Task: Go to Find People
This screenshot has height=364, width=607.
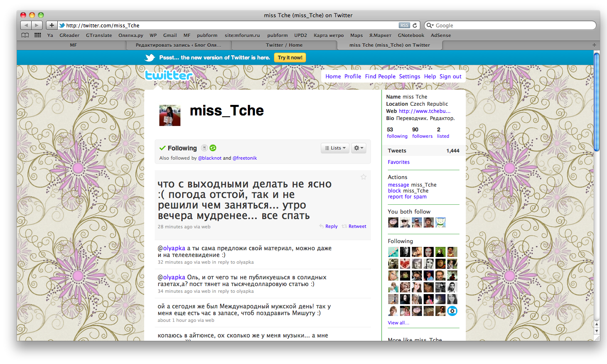Action: coord(380,76)
